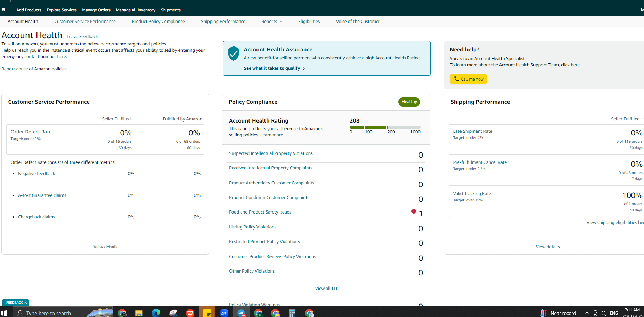Image resolution: width=644 pixels, height=317 pixels.
Task: Select the Account Health tab
Action: pos(23,22)
